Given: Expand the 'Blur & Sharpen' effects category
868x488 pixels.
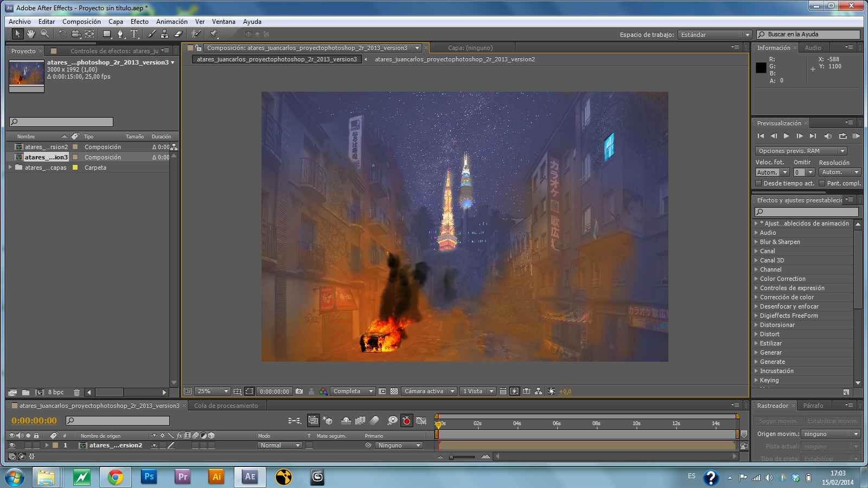Looking at the screenshot, I should click(x=756, y=242).
